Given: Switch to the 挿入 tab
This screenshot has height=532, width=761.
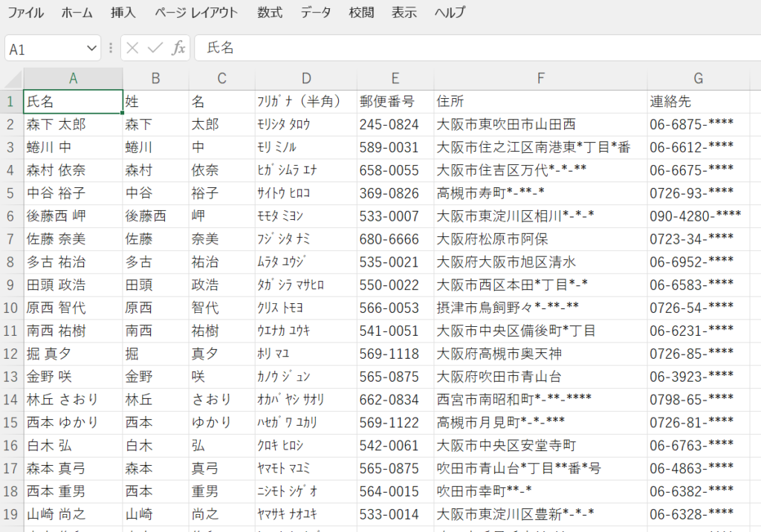Looking at the screenshot, I should (x=123, y=13).
